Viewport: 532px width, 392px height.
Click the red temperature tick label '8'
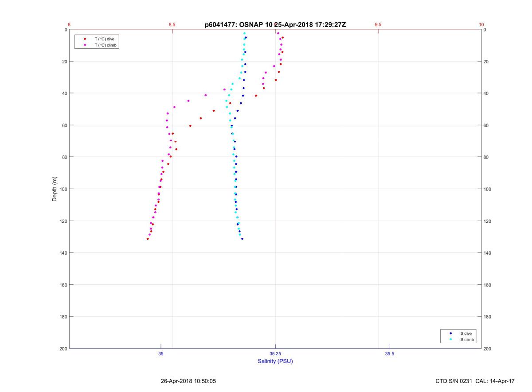point(69,25)
